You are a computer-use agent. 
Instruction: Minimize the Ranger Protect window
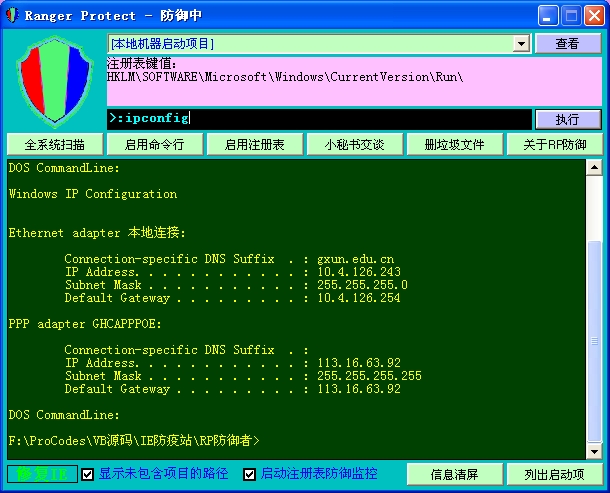(x=548, y=16)
